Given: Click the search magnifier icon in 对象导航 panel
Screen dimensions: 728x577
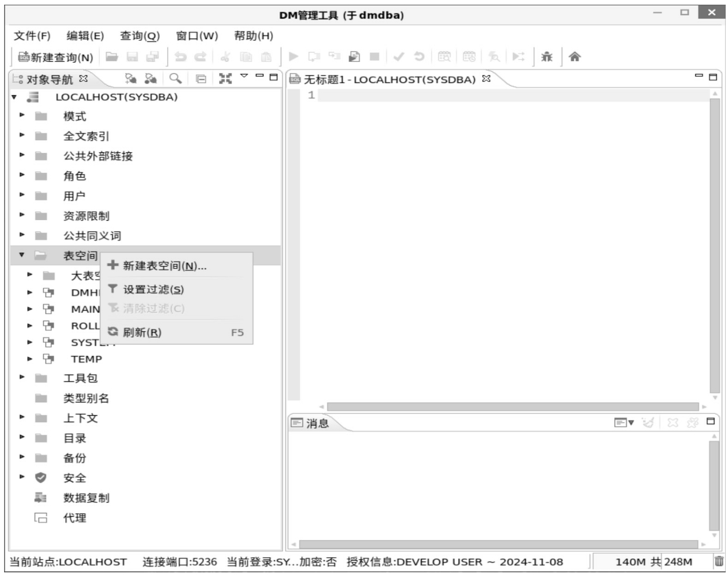Looking at the screenshot, I should pos(175,78).
